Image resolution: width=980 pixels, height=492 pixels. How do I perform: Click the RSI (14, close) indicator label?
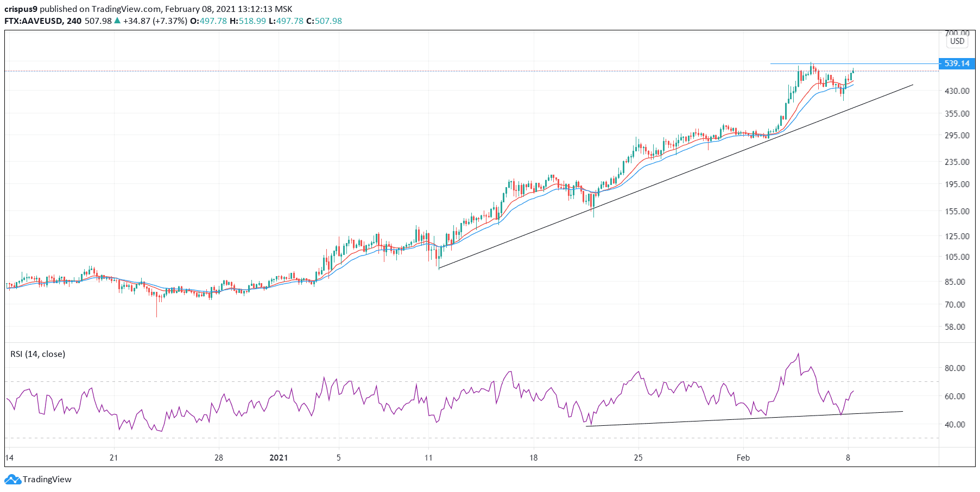tap(38, 354)
